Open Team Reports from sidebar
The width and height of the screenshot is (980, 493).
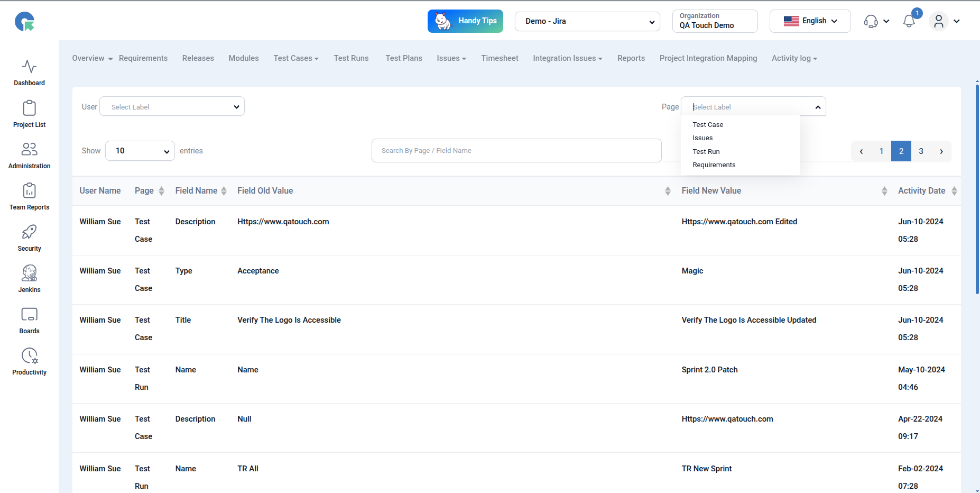29,191
